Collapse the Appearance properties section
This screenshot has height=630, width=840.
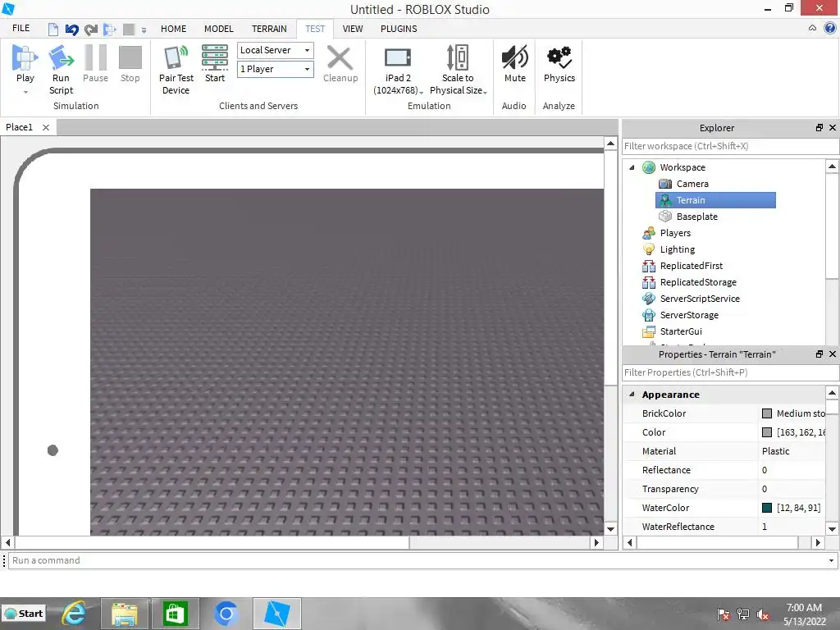click(632, 395)
